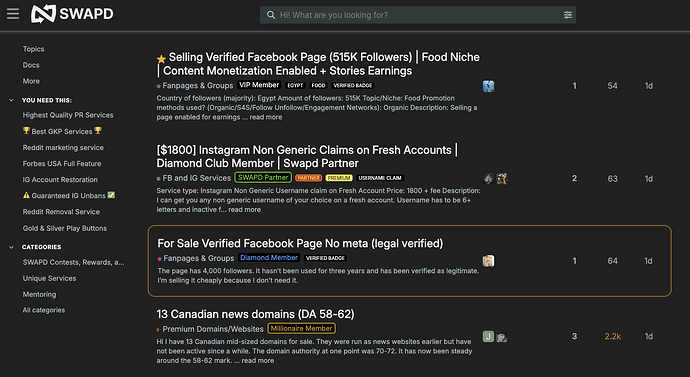Open Mentoring category

tap(39, 294)
